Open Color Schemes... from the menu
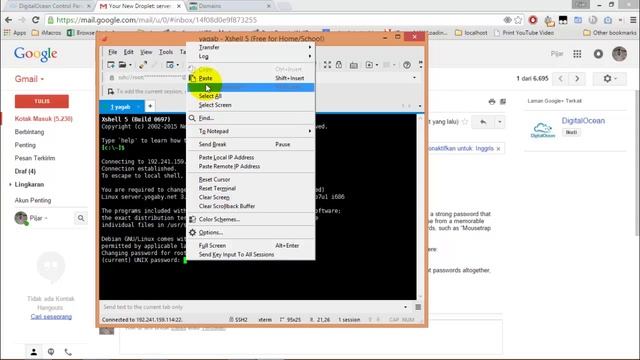640x360 pixels. (x=251, y=219)
